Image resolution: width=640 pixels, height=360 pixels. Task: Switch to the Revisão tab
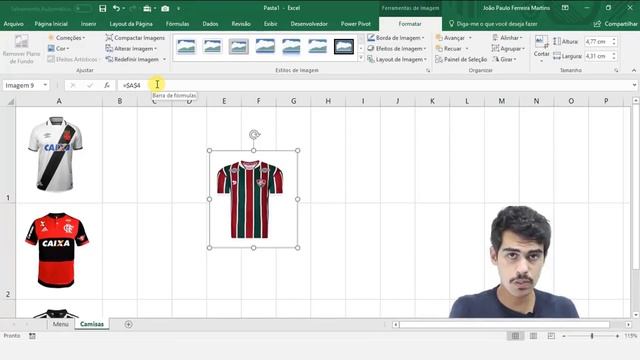point(241,24)
